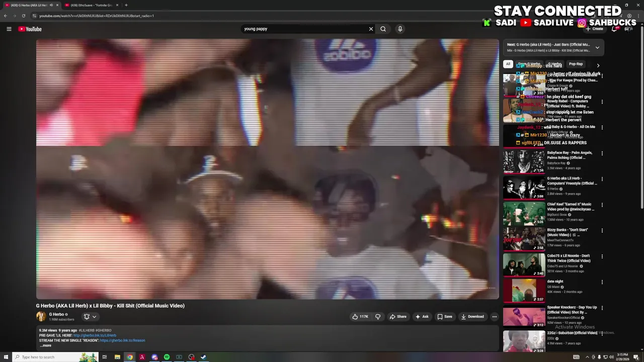Click the Ask button
The height and width of the screenshot is (362, 644).
[x=422, y=317]
